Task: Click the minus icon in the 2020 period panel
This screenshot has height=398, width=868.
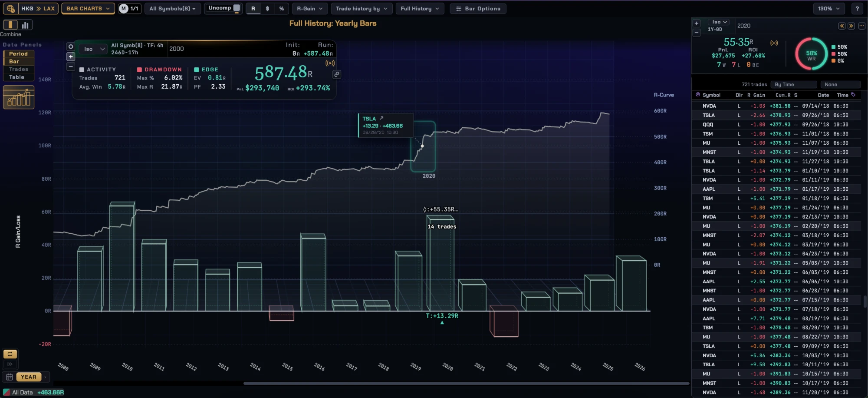Action: [697, 33]
